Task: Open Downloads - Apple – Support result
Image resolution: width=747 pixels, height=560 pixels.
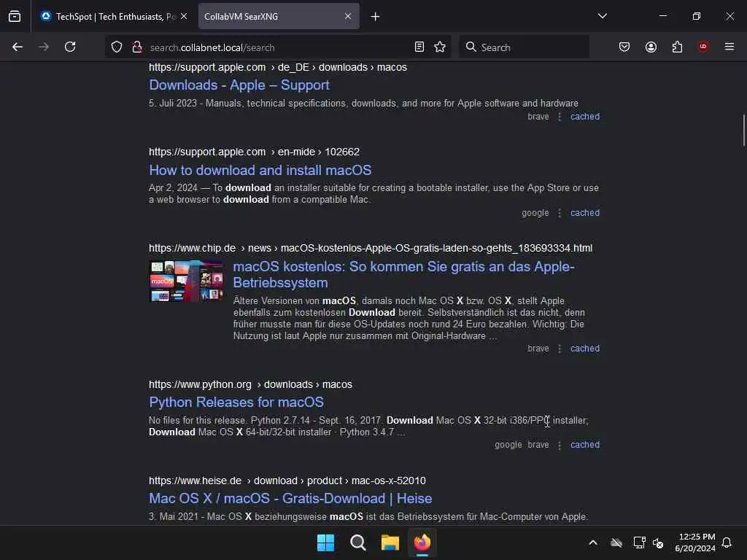Action: (239, 85)
